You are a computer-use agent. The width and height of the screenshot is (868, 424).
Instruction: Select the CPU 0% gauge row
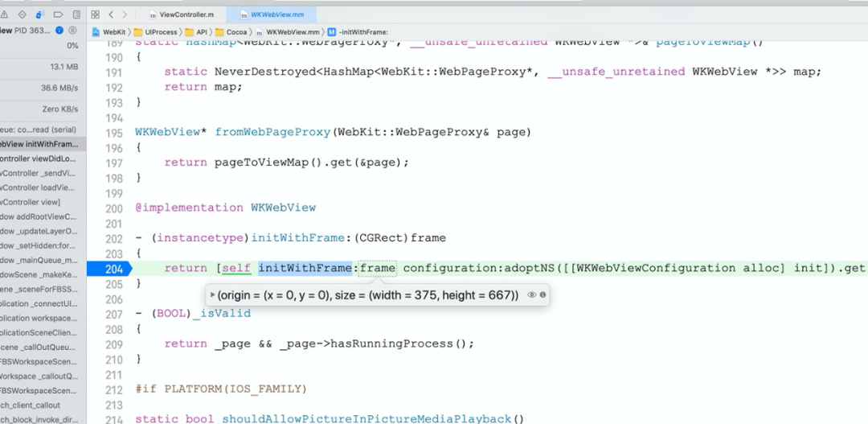coord(43,45)
